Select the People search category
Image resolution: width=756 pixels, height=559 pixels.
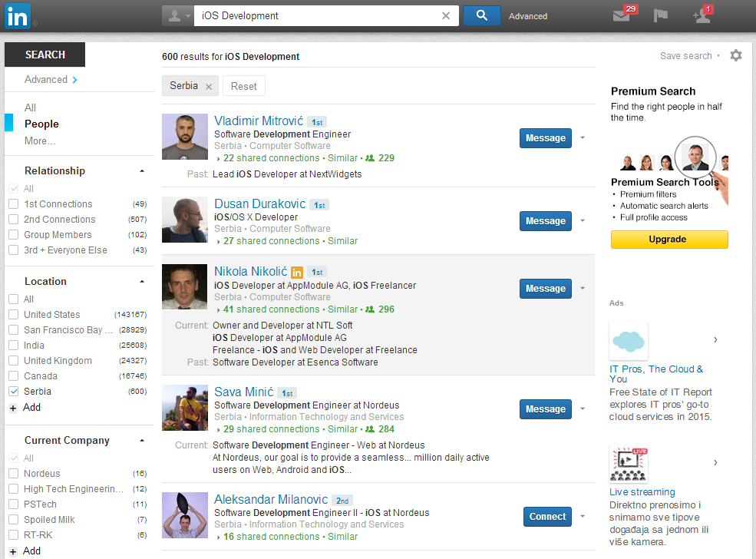pos(41,124)
